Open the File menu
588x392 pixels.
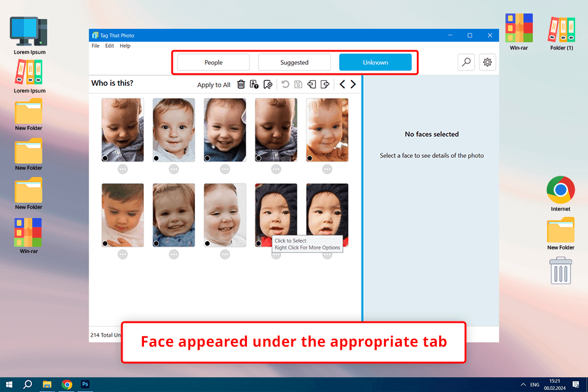96,46
